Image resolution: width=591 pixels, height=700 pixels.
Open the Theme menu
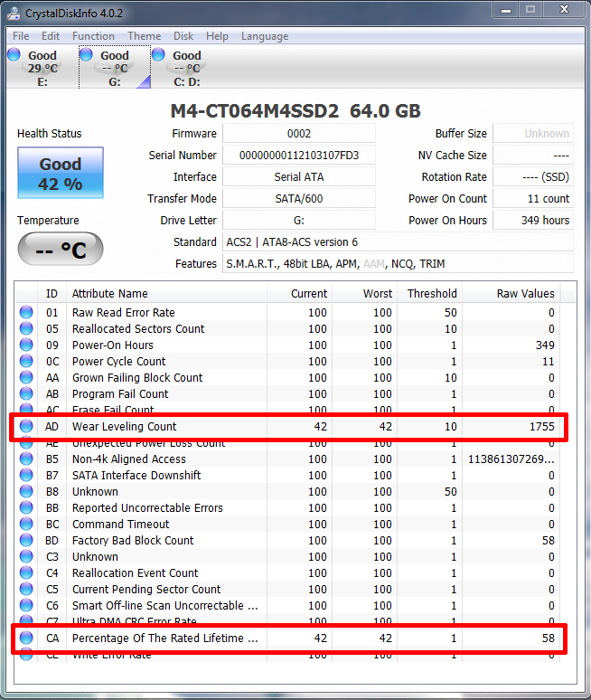point(144,36)
